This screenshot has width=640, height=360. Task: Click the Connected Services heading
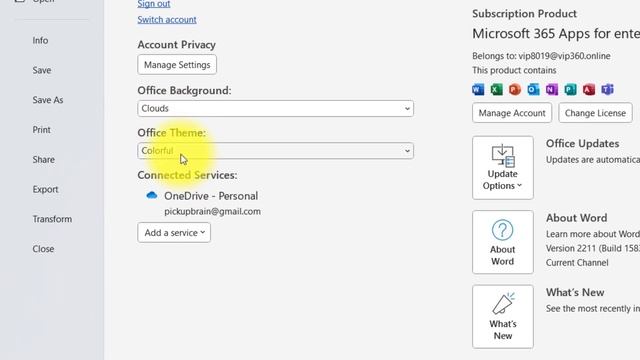pyautogui.click(x=187, y=175)
